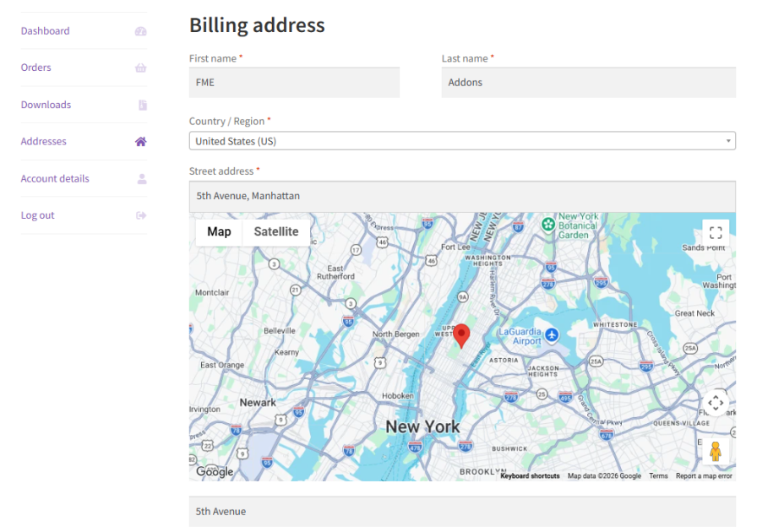Click the Astoria map label

coord(504,360)
